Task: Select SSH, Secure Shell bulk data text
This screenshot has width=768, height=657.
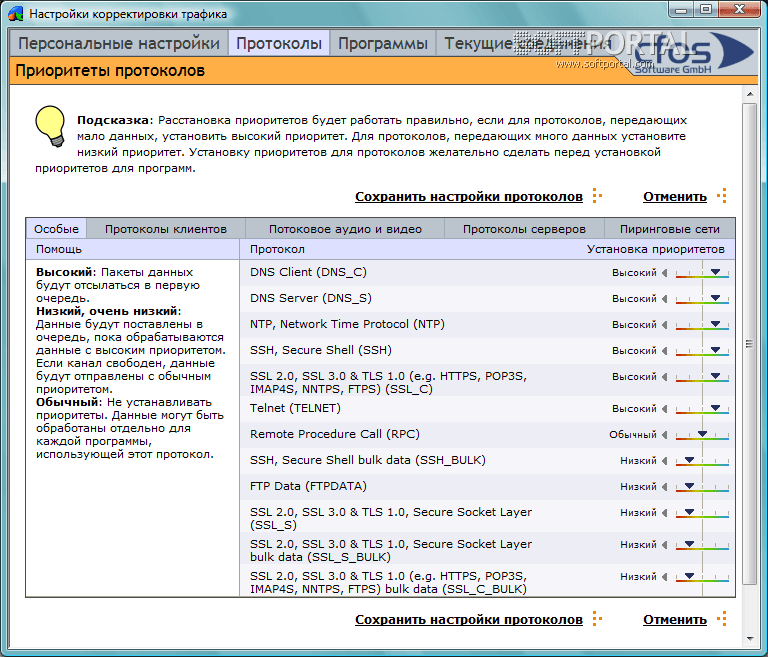Action: pyautogui.click(x=367, y=460)
